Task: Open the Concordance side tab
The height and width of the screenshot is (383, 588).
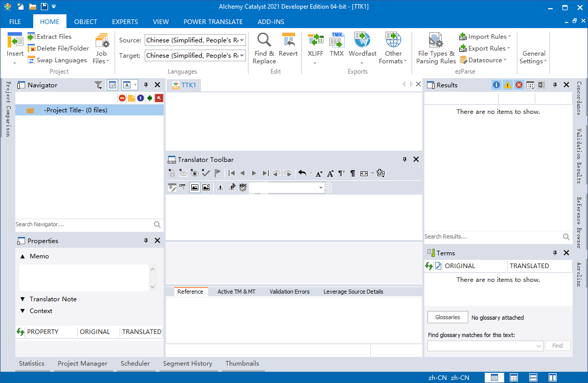Action: click(579, 98)
